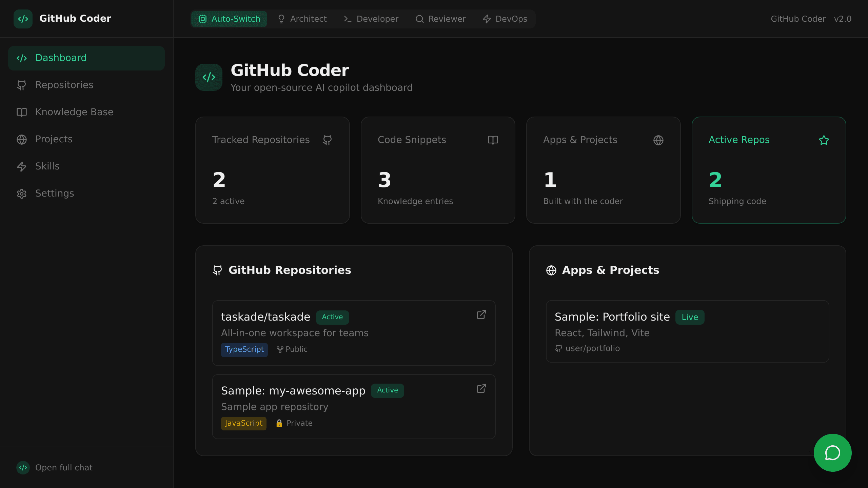Open the taskade/taskade repository name
The image size is (868, 488).
click(x=266, y=317)
